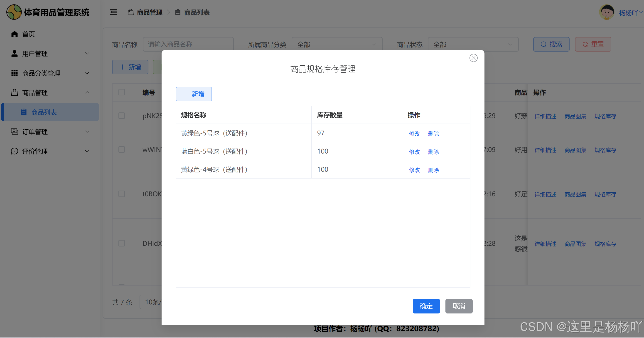Open 规格库存 for the t0BOK row
This screenshot has width=644, height=338.
[605, 194]
